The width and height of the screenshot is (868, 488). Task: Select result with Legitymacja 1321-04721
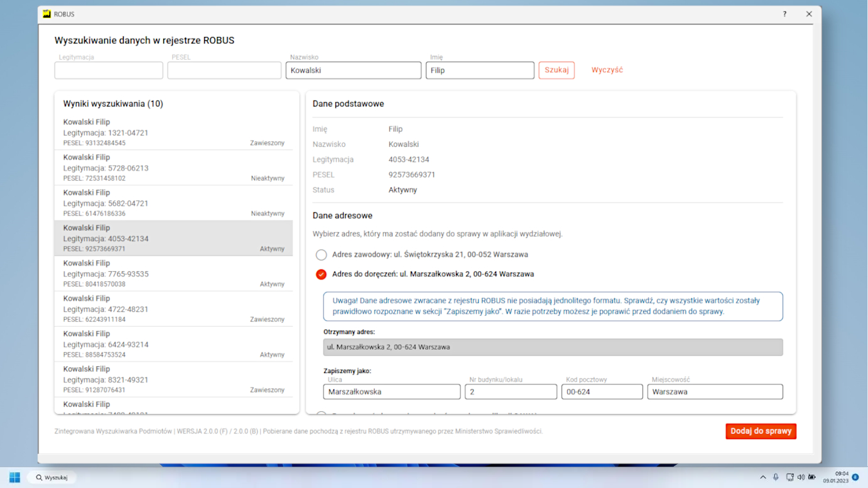(x=173, y=133)
